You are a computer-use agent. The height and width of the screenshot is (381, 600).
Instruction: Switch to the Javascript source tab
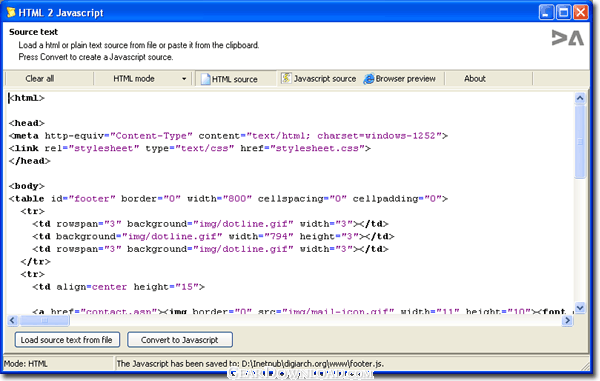tap(320, 78)
